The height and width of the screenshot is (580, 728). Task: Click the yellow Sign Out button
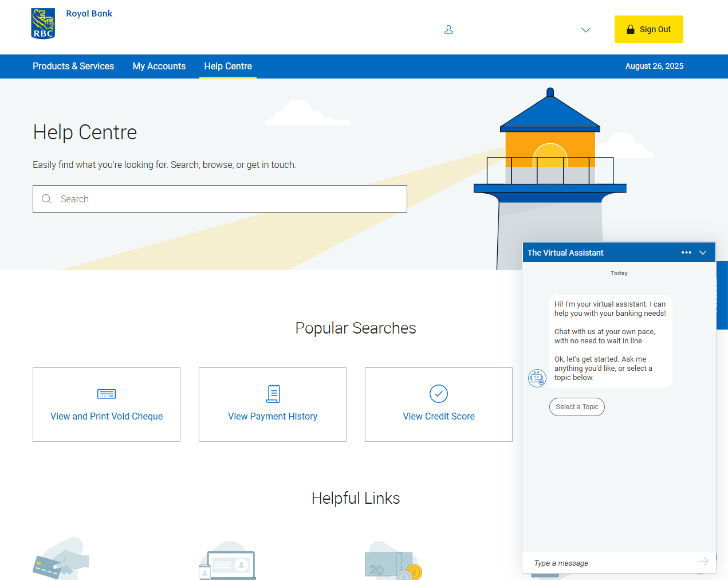click(648, 29)
